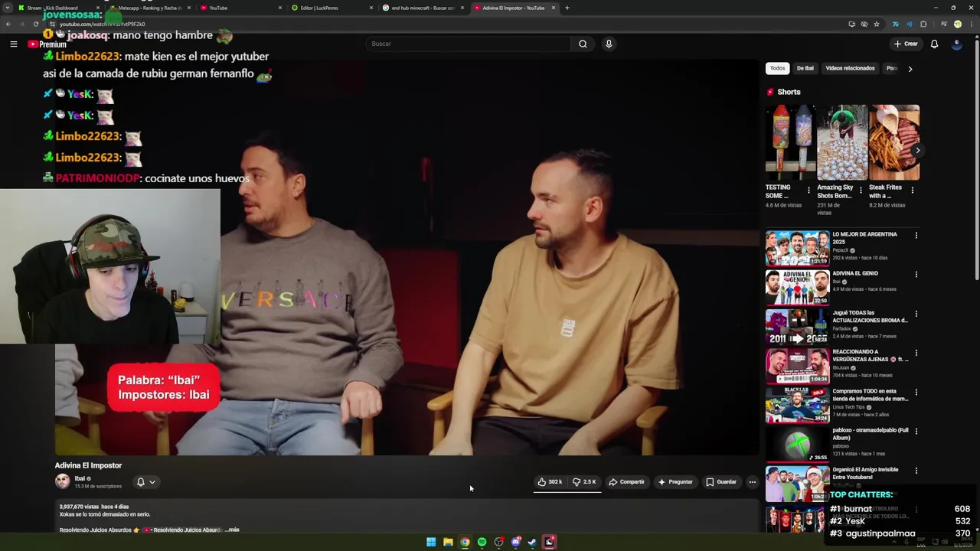Open Organicé El Amigo Invisible video
This screenshot has width=980, height=551.
coord(797,483)
